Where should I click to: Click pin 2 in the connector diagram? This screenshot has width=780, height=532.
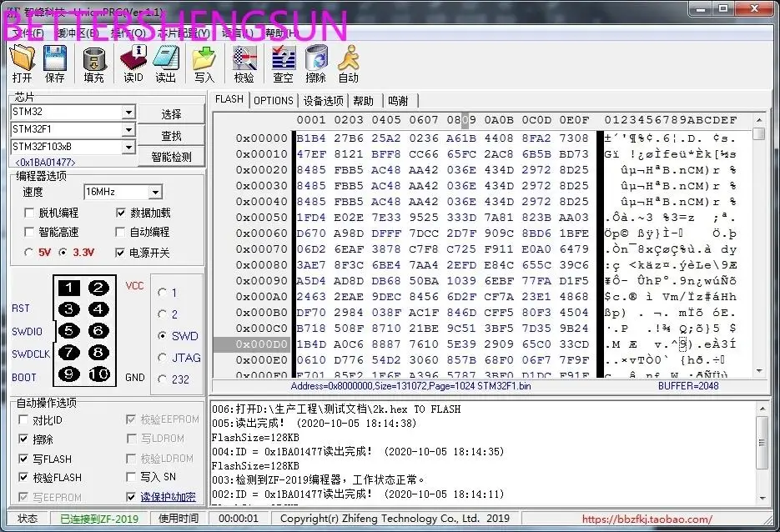coord(98,288)
